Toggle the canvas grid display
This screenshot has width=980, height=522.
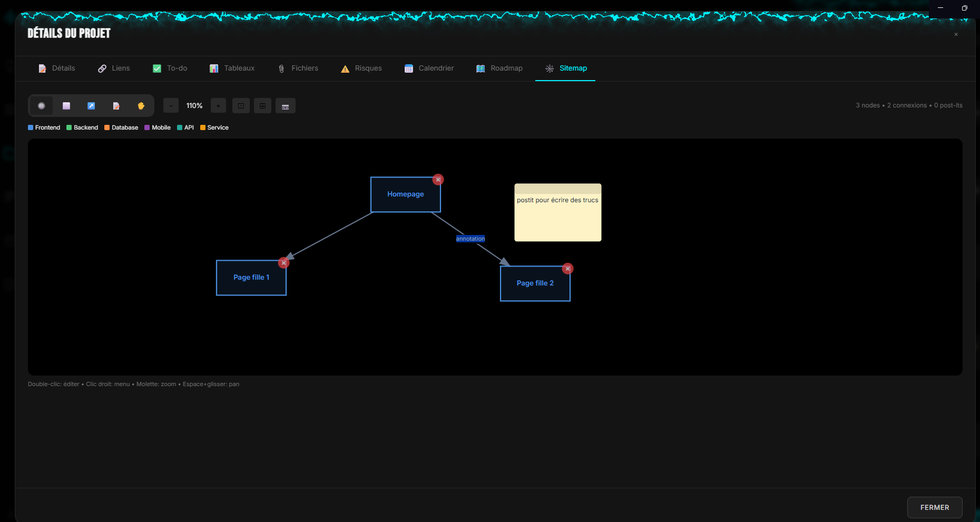262,106
